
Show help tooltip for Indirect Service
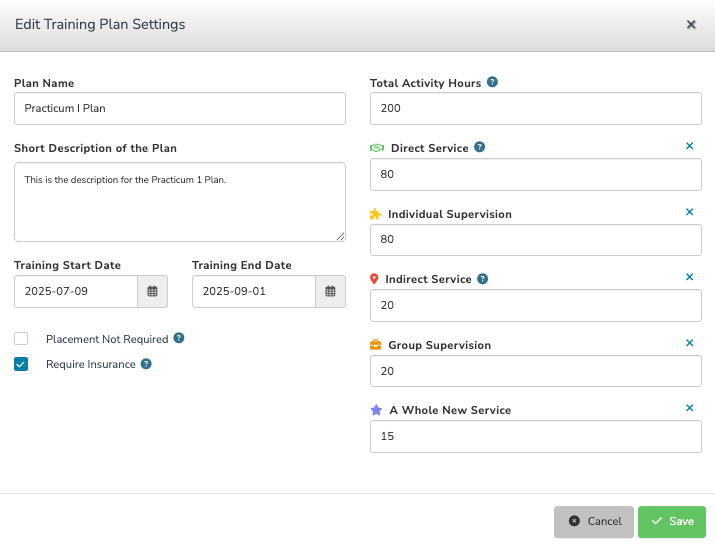[x=482, y=279]
